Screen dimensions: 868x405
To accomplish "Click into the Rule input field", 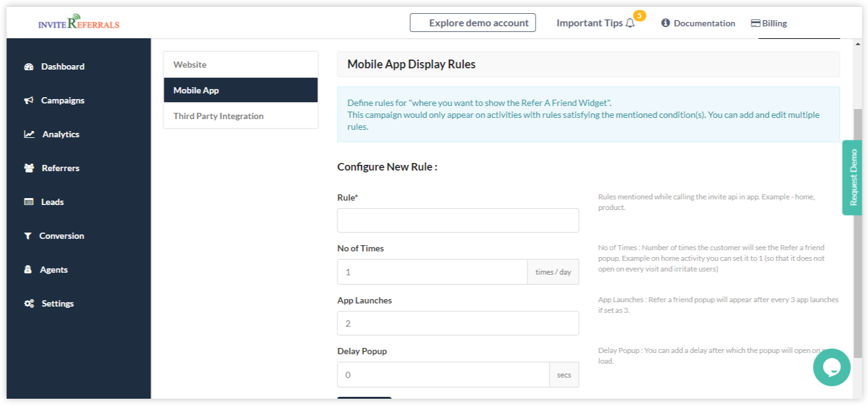I will click(458, 220).
